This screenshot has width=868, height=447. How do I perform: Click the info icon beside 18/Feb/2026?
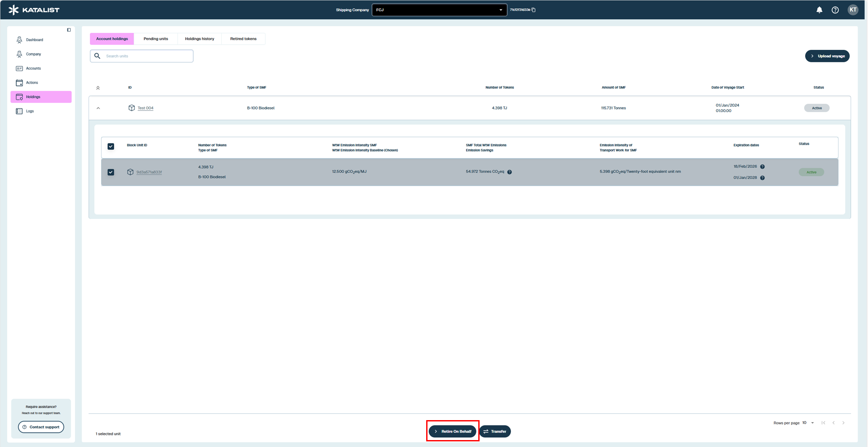pos(762,167)
